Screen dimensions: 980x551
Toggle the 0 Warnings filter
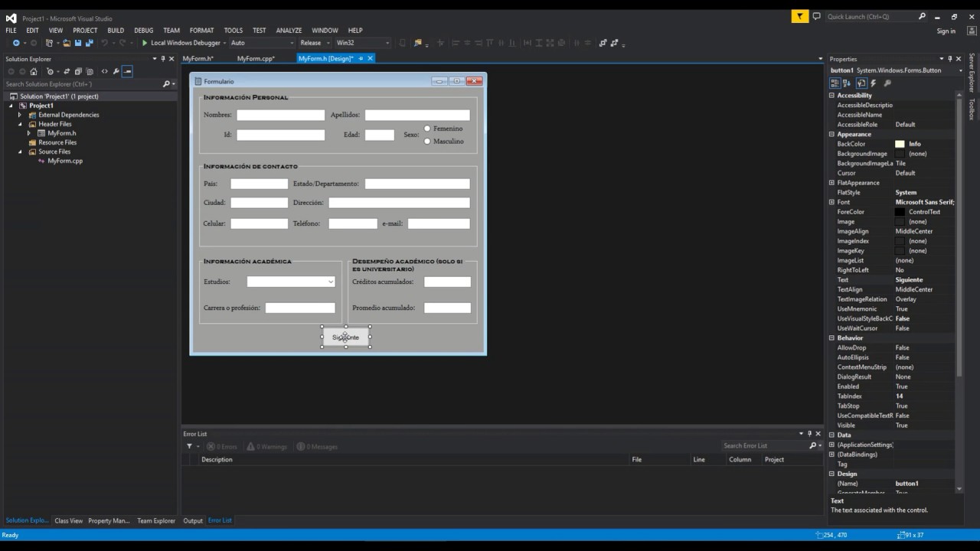266,446
